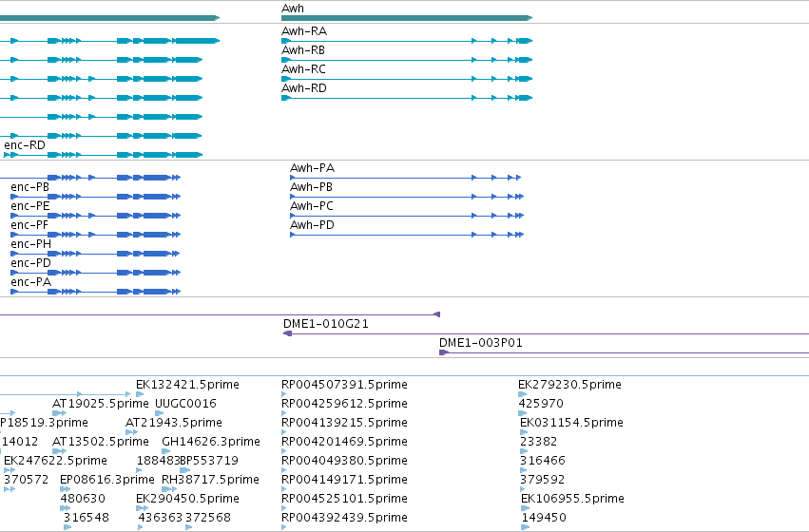Image resolution: width=809 pixels, height=532 pixels.
Task: Click the AT13502.5prime EST
Action: 101,442
